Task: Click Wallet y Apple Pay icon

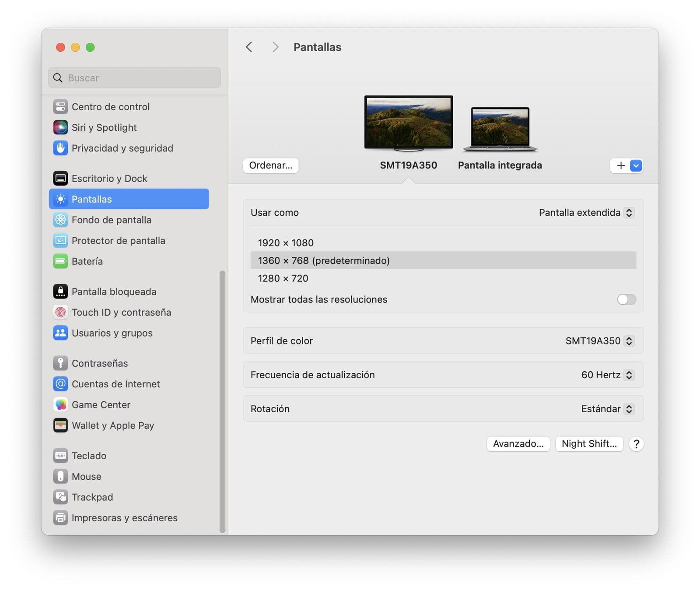Action: pos(60,425)
